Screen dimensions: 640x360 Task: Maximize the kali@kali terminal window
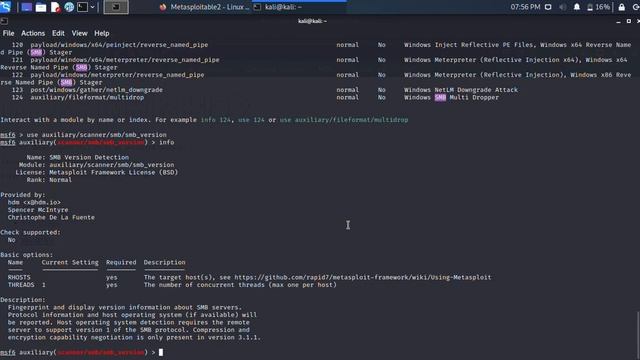point(629,21)
